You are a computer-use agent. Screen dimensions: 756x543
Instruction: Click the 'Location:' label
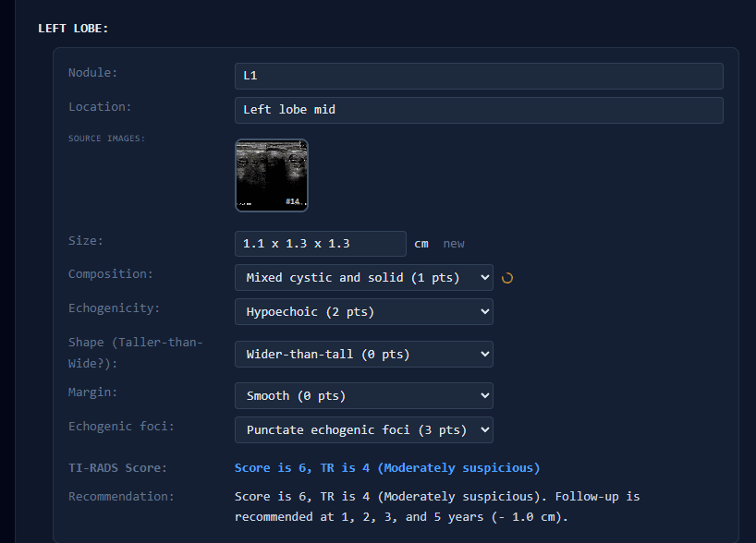[100, 107]
